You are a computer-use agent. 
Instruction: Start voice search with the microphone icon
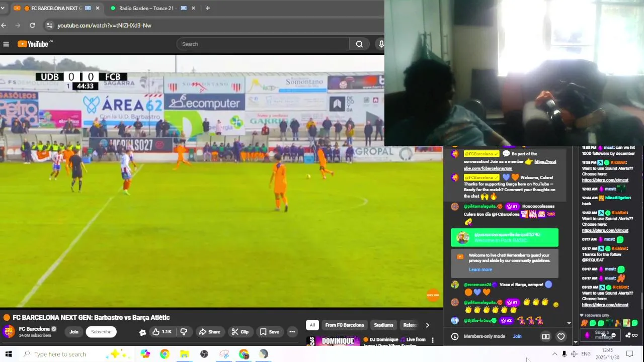381,44
